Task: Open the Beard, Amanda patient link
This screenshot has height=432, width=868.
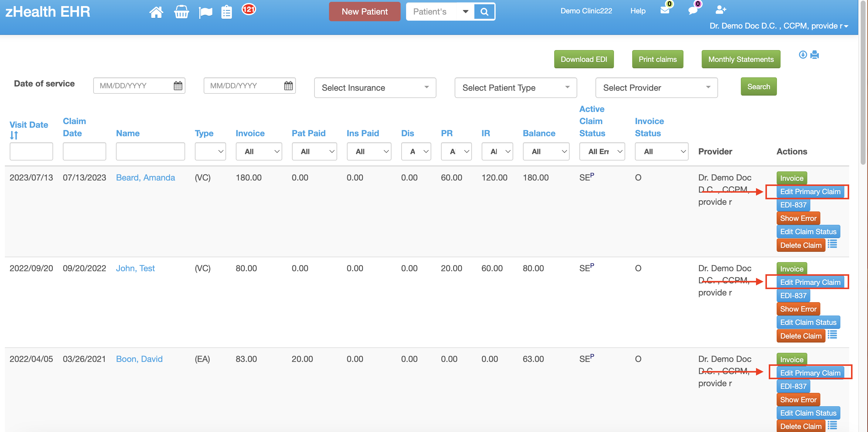Action: [145, 177]
